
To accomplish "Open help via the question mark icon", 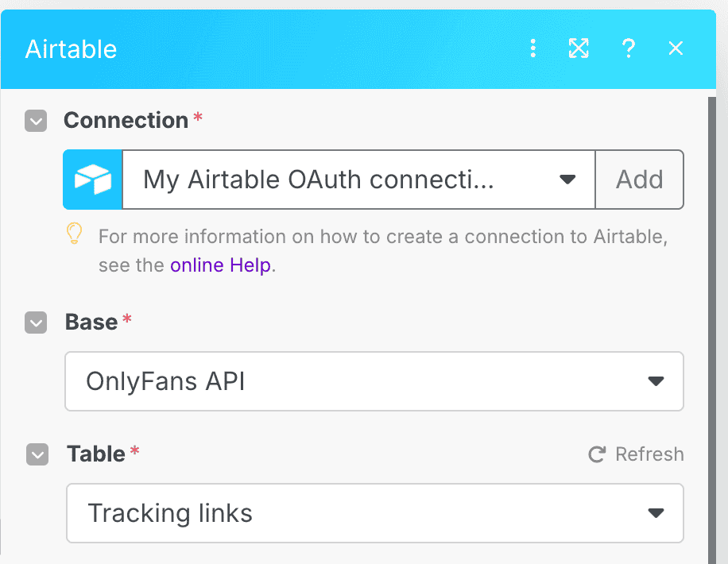I will (628, 49).
